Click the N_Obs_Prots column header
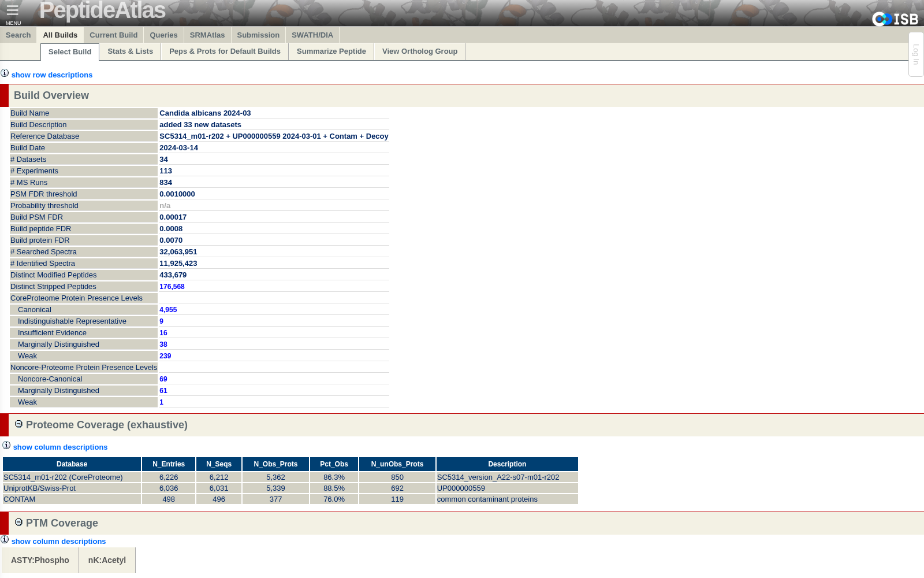 coord(275,464)
